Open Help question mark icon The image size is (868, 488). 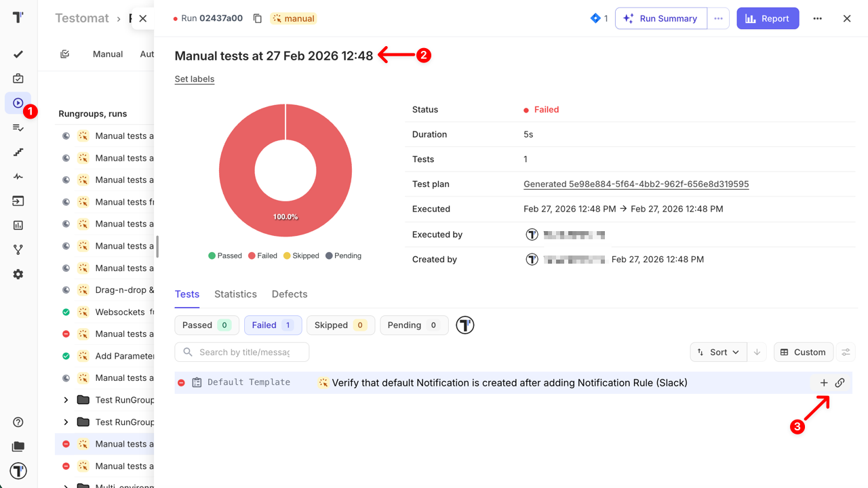tap(18, 422)
